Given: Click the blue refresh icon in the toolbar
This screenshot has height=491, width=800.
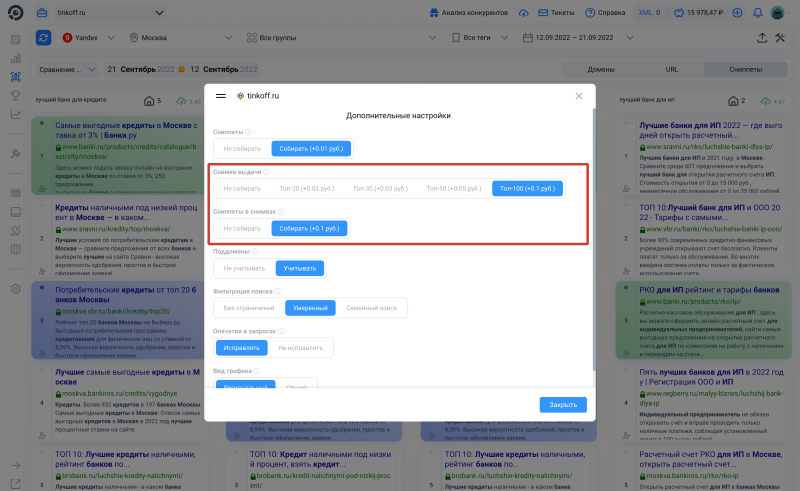Looking at the screenshot, I should (x=44, y=37).
